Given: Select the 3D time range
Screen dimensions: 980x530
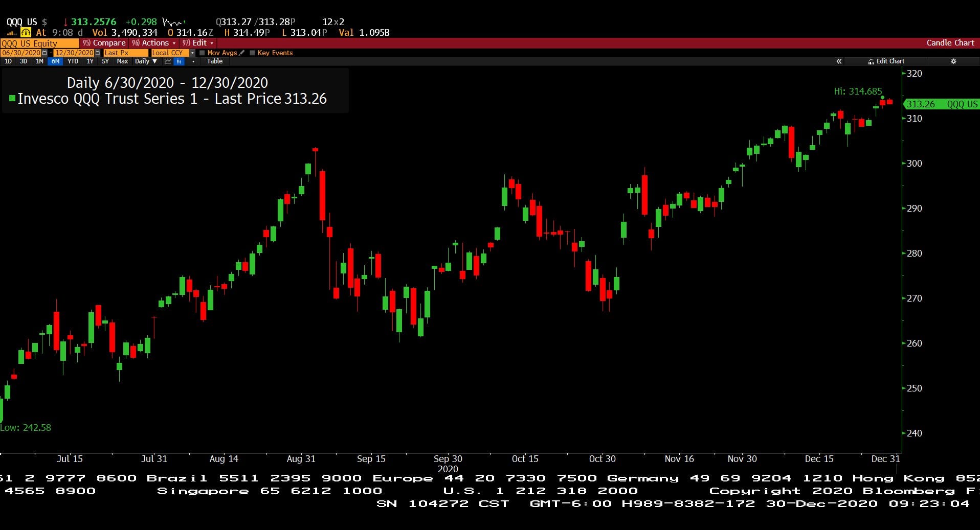Looking at the screenshot, I should point(24,61).
